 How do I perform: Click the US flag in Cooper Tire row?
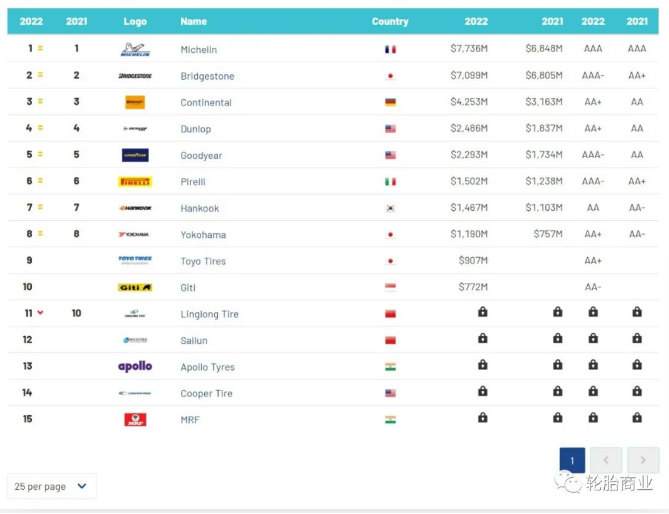click(x=390, y=393)
